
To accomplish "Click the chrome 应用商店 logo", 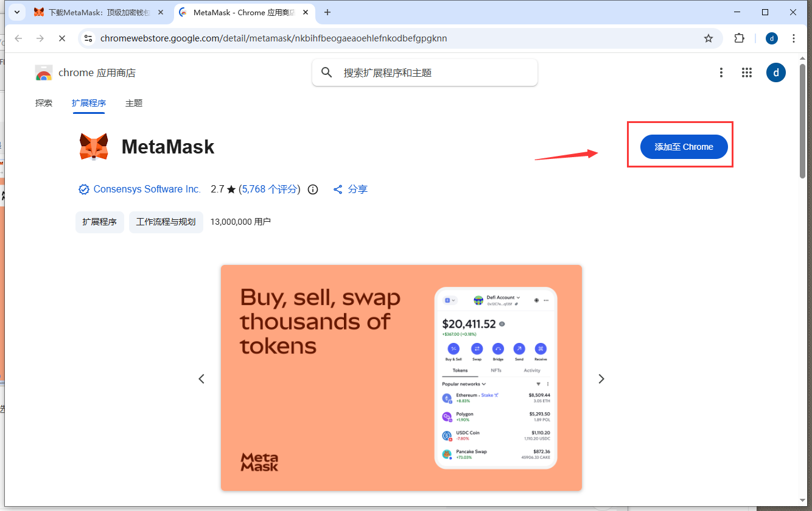I will coord(85,73).
